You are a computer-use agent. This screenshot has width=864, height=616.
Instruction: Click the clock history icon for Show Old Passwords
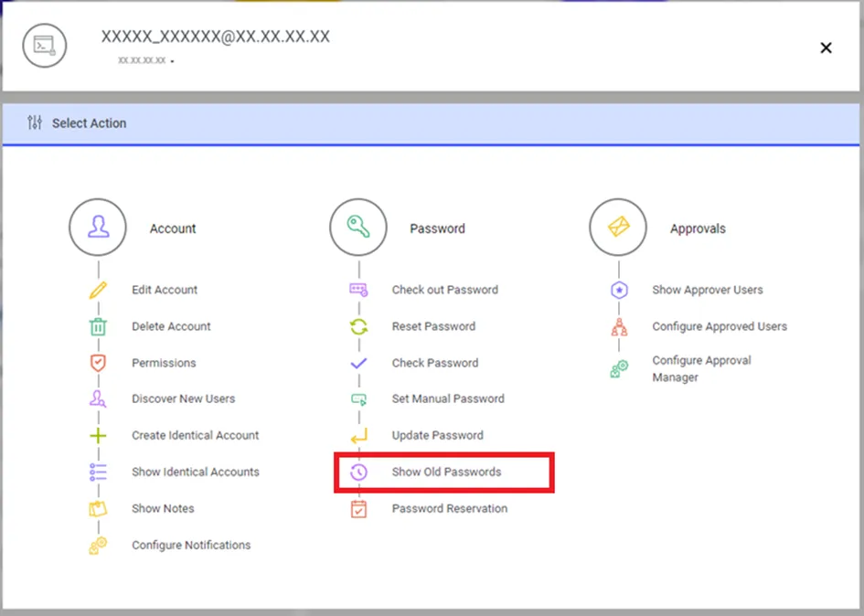[x=358, y=473]
